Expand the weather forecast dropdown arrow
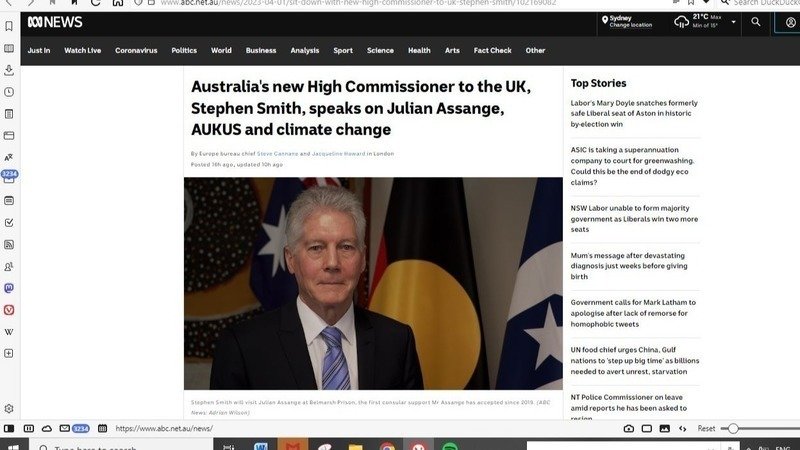The width and height of the screenshot is (800, 450). [x=733, y=21]
